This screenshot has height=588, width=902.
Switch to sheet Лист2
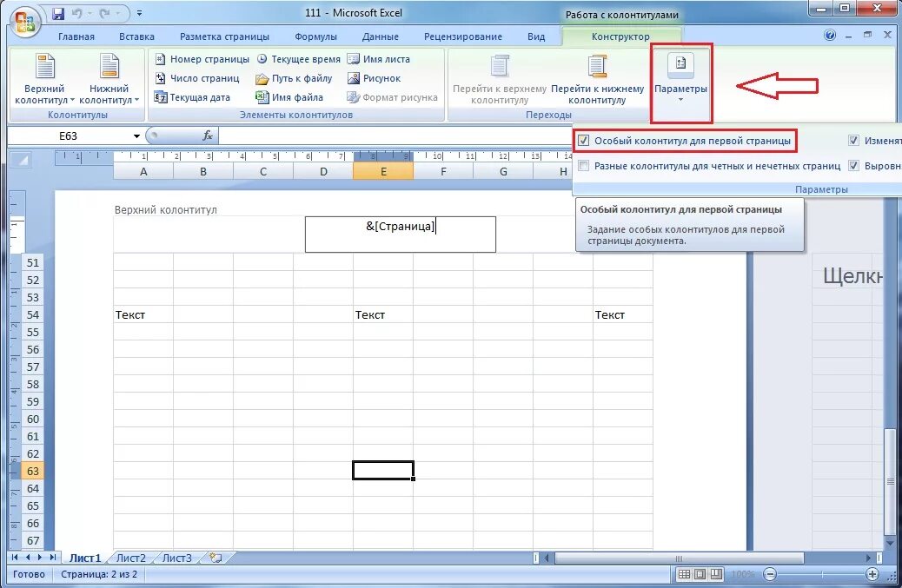pyautogui.click(x=130, y=558)
